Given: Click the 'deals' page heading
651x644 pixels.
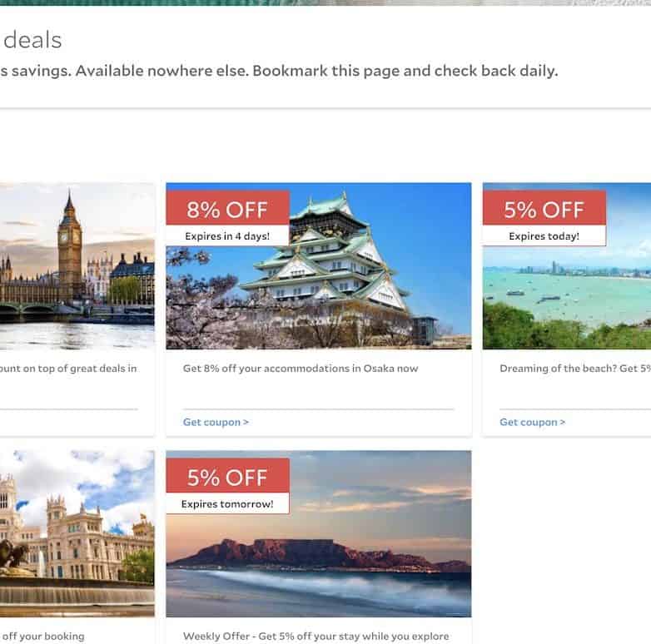Looking at the screenshot, I should [x=32, y=40].
